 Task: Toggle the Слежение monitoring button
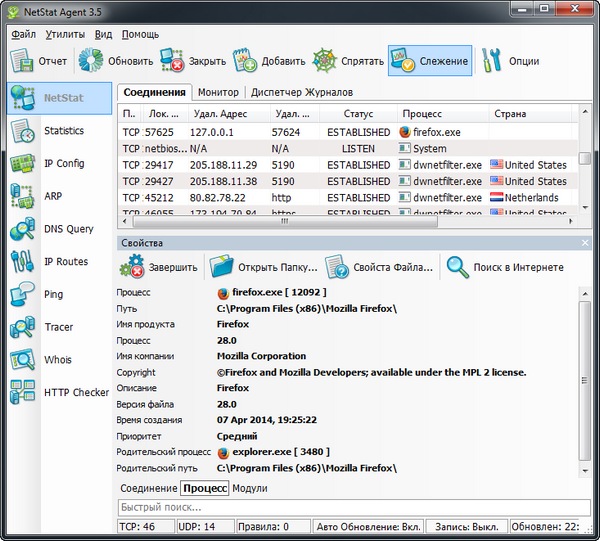(x=429, y=61)
